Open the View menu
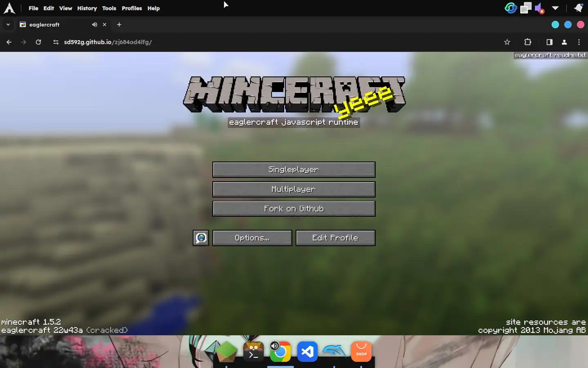 pyautogui.click(x=65, y=8)
